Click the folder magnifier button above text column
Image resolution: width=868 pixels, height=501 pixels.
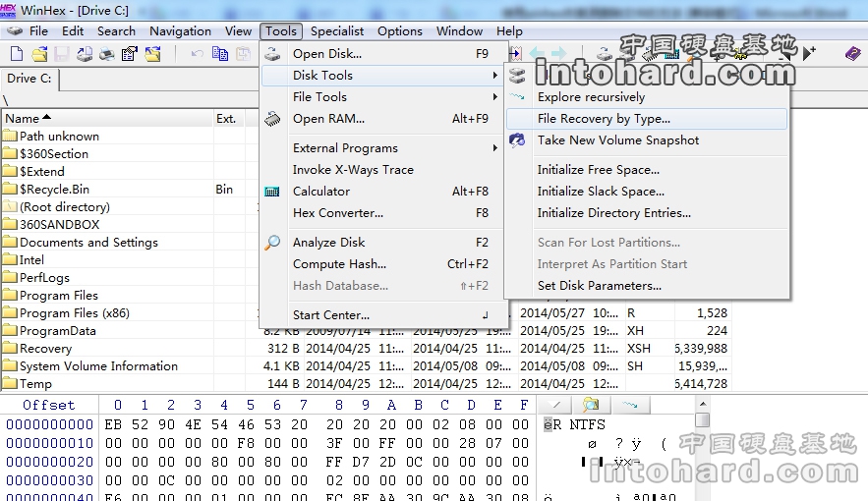click(x=591, y=404)
